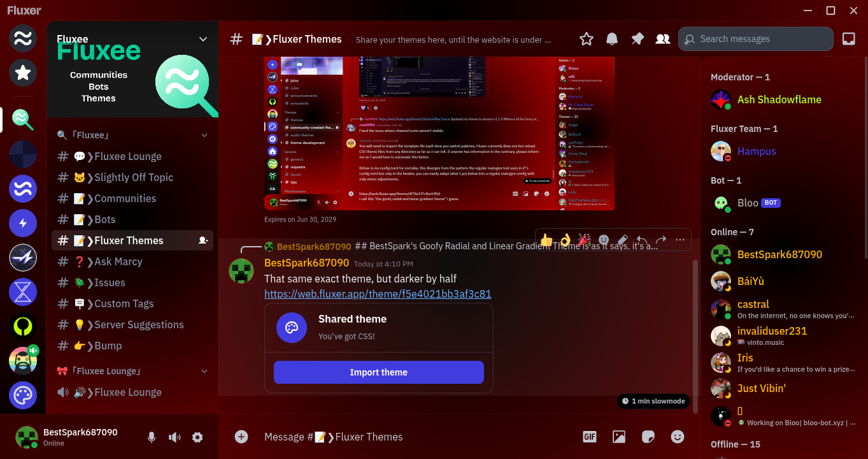
Task: Open user settings gear icon
Action: (197, 437)
